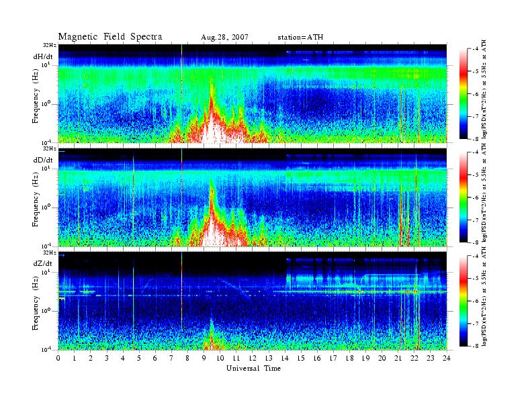Click hour '12' on the Universal Time axis
Screen dimensions: 532x411
253,358
